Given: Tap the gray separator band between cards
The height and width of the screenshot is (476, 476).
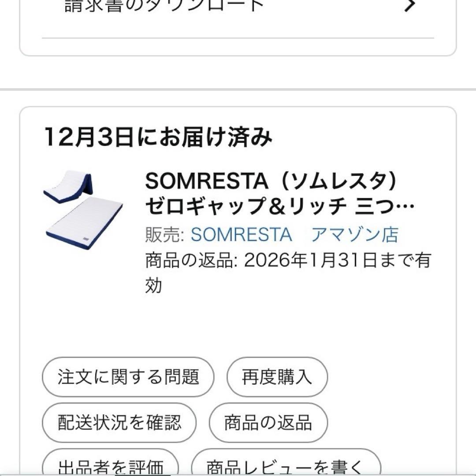Looking at the screenshot, I should pyautogui.click(x=238, y=89).
